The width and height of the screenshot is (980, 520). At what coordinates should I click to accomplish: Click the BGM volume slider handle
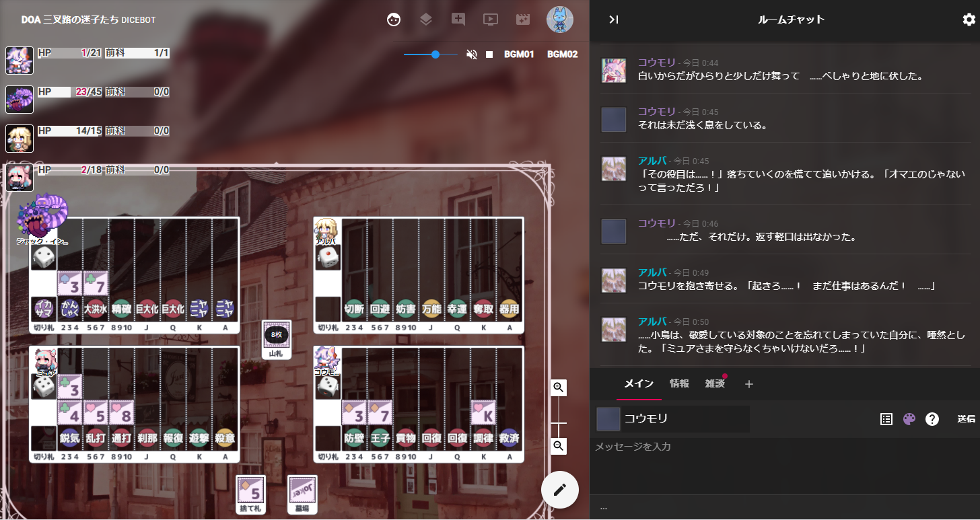pyautogui.click(x=435, y=54)
